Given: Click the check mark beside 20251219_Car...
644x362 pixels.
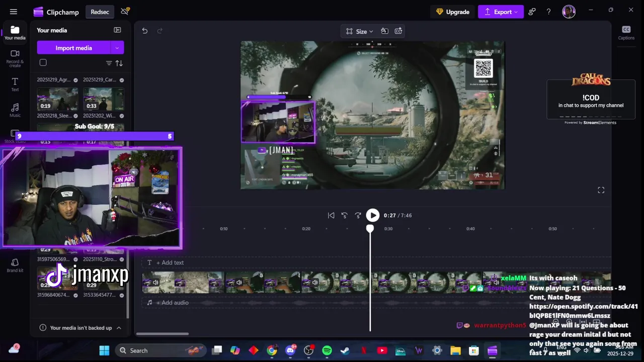Looking at the screenshot, I should coord(122,80).
